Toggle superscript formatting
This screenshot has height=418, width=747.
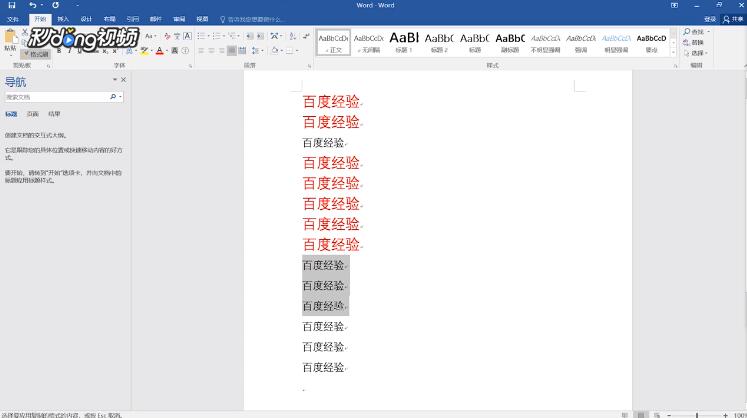click(x=115, y=51)
